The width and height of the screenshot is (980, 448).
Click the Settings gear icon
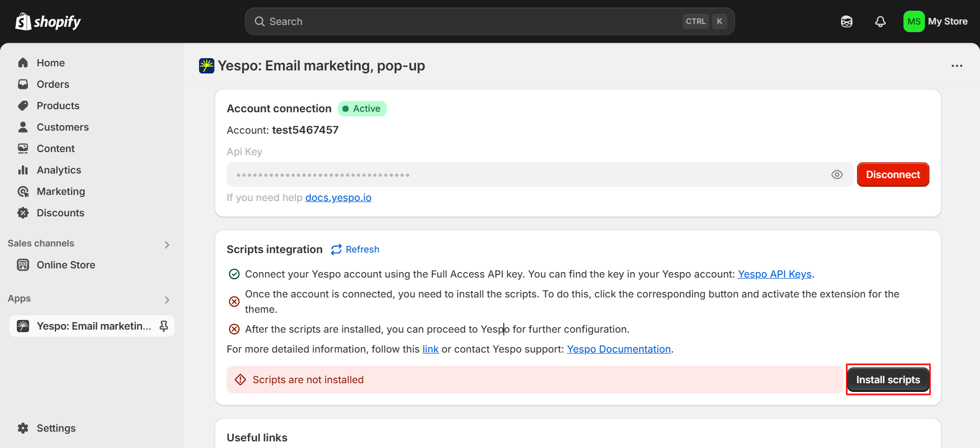click(23, 428)
